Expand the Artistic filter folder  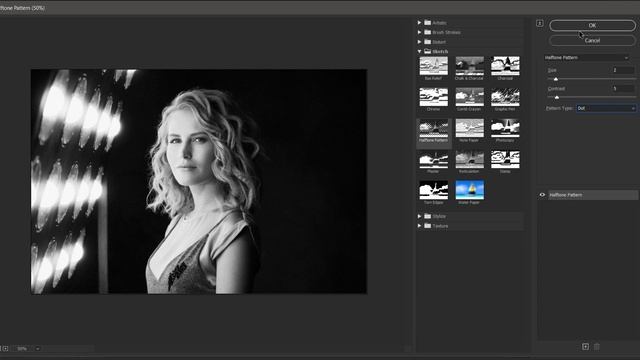[419, 22]
